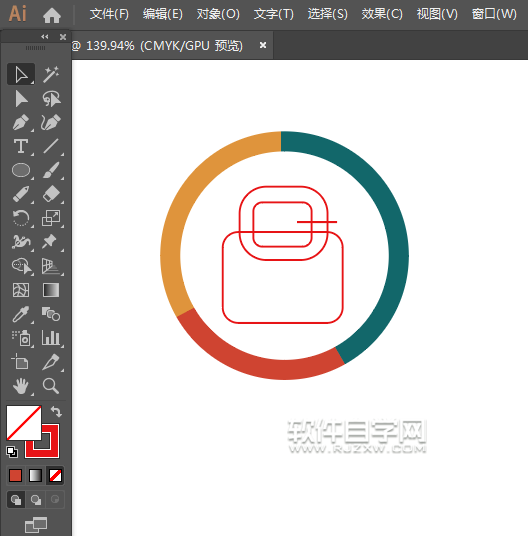Enable Draw Normal mode
Viewport: 528px width, 536px height.
click(16, 500)
